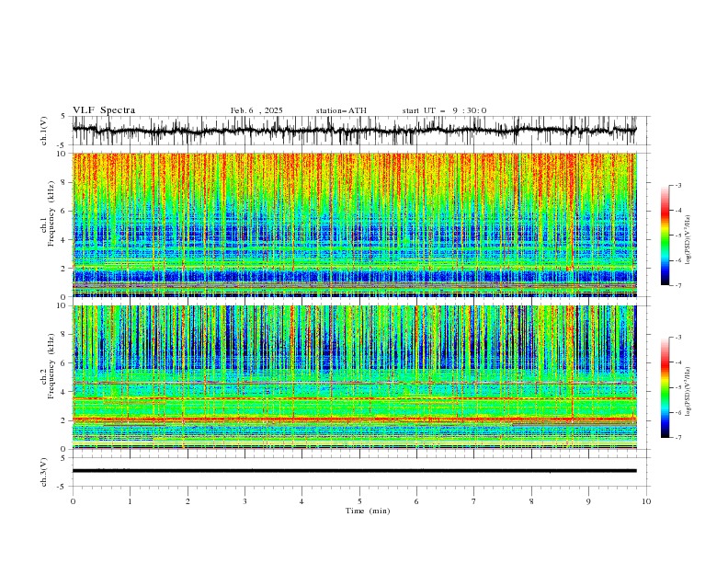Click the ch.1 voltage waveform trace
728x563 pixels.
click(x=354, y=131)
